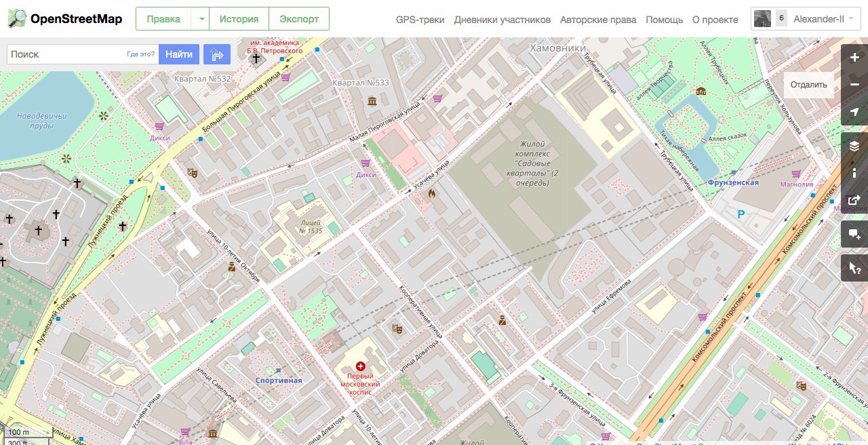
Task: Zoom in with the plus map control
Action: 854,58
